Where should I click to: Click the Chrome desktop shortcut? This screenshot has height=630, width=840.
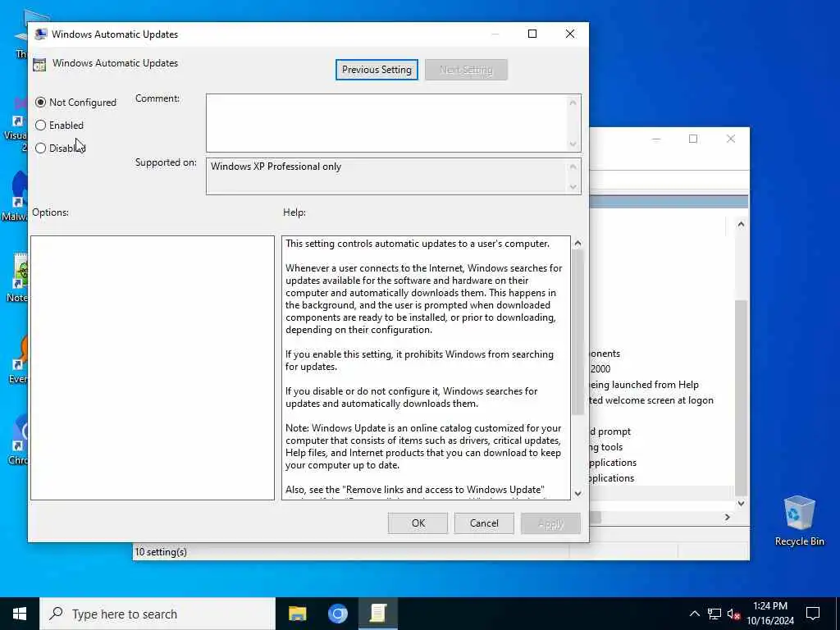[x=18, y=441]
